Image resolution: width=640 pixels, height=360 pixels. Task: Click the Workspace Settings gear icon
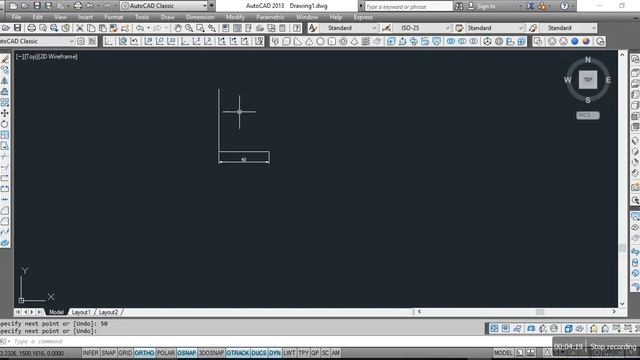pos(81,41)
